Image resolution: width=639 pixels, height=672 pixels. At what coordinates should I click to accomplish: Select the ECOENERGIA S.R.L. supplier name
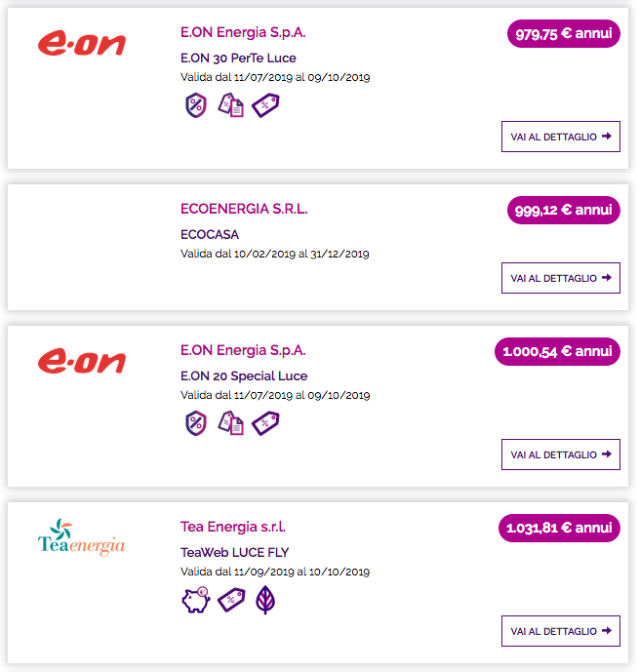(244, 209)
